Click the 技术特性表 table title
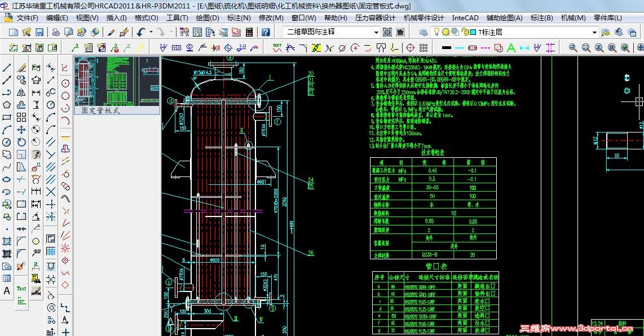The image size is (644, 336). click(x=433, y=152)
